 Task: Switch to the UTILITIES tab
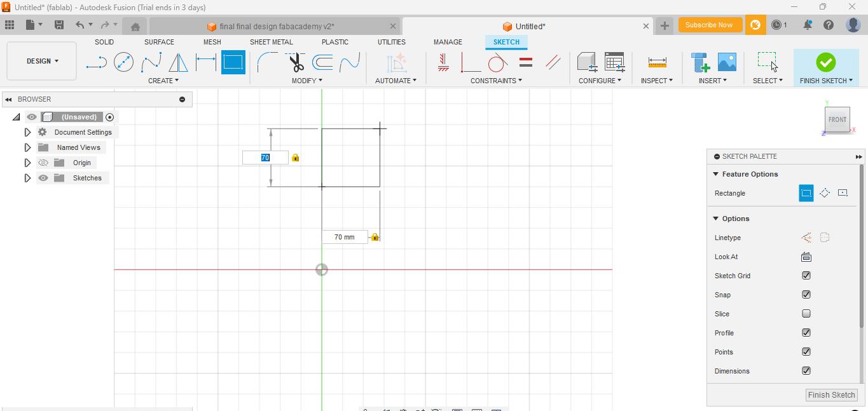(392, 42)
